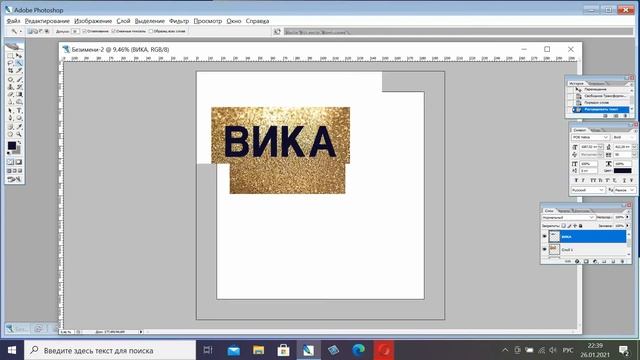Screen dimensions: 640x360
Task: Open the Фильтр menu
Action: pos(179,21)
